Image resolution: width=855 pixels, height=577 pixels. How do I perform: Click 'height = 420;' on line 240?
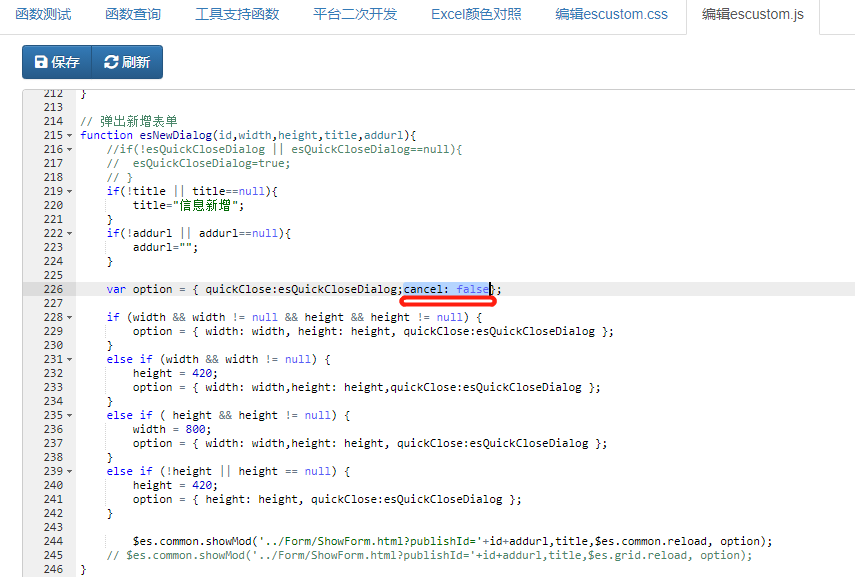pos(175,485)
